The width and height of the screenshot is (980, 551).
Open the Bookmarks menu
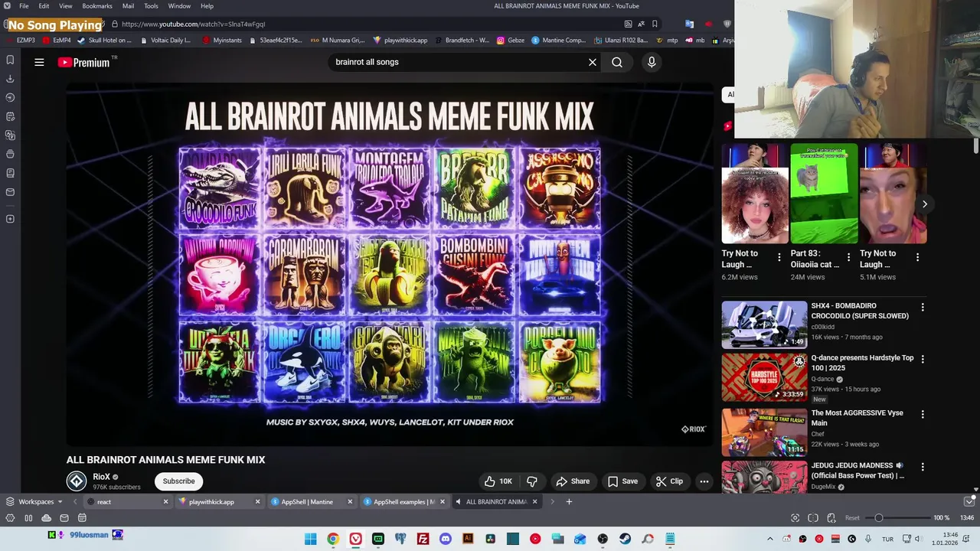point(97,6)
